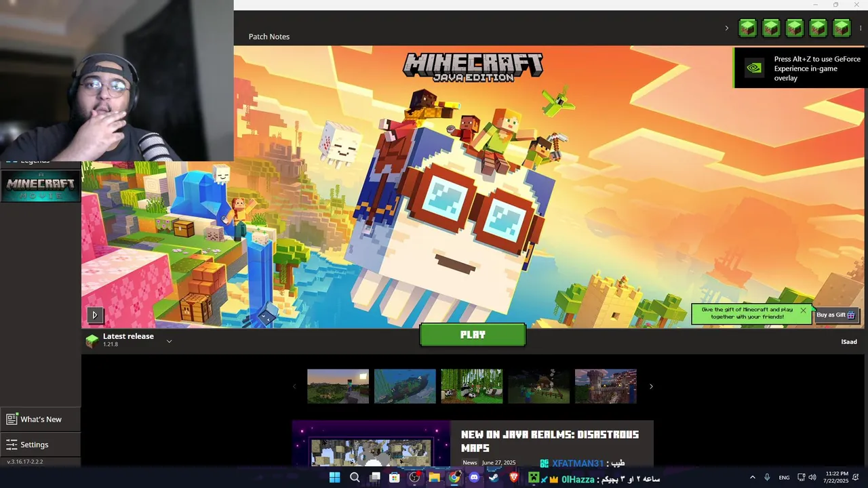Click the leftmost grass block icon in top bar
This screenshot has width=868, height=488.
tap(747, 28)
